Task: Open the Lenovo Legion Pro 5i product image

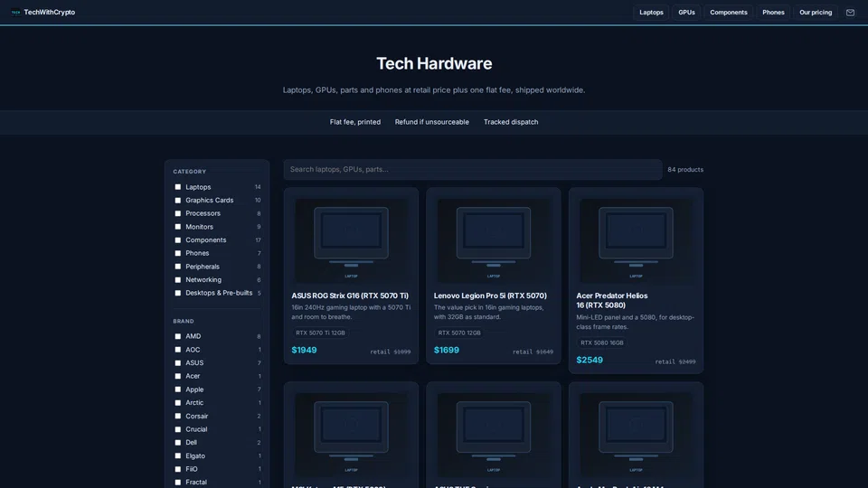Action: tap(494, 240)
